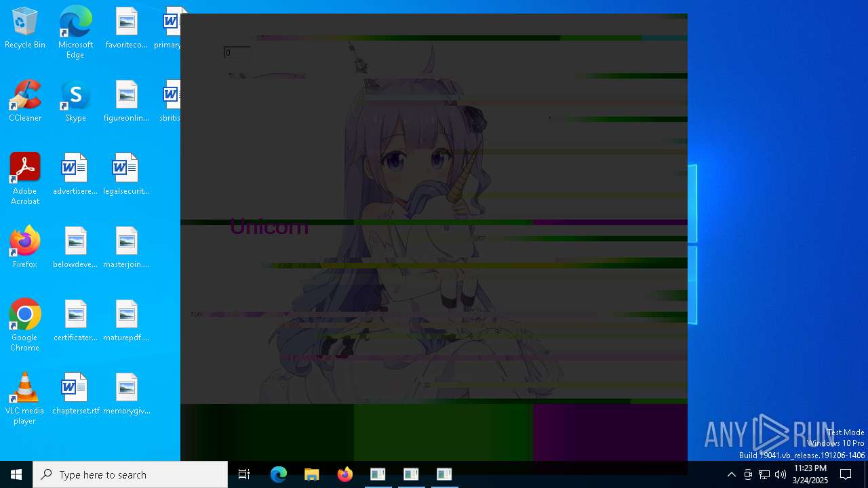868x488 pixels.
Task: Open the volume control tray icon
Action: [x=781, y=474]
